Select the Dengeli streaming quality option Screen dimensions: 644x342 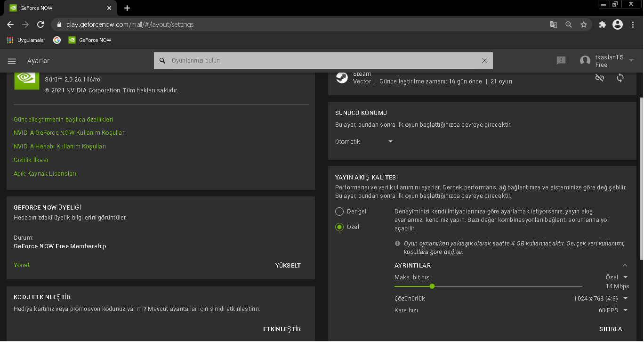tap(339, 212)
